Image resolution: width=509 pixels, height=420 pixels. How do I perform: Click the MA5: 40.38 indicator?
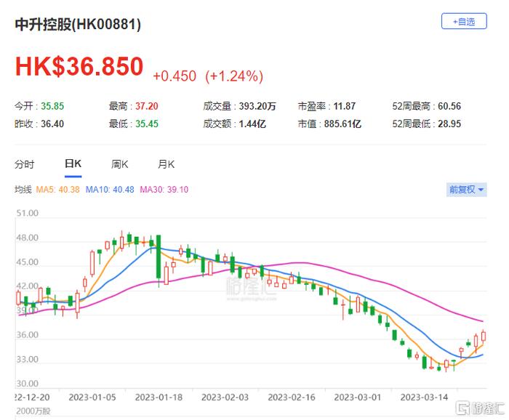(57, 190)
